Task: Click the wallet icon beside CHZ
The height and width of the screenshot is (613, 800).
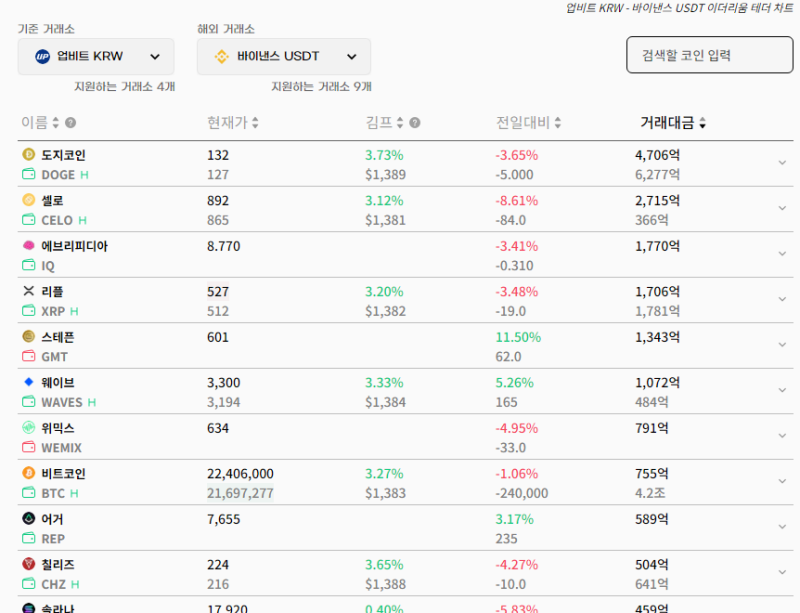Action: [29, 584]
